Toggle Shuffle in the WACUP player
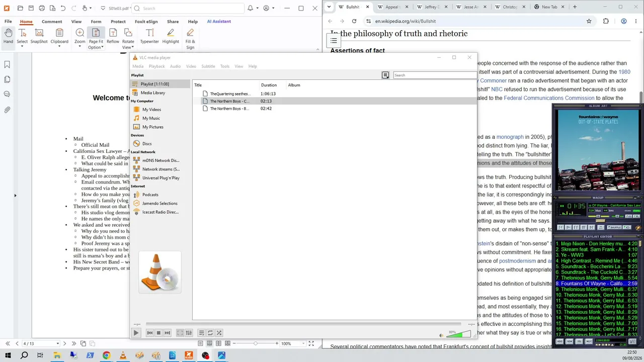 coord(615,227)
